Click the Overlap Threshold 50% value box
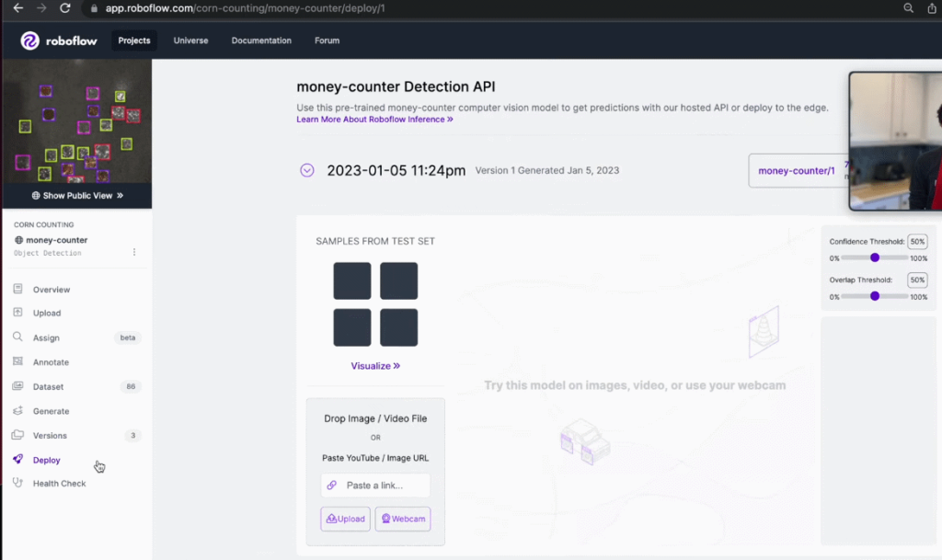 [917, 280]
